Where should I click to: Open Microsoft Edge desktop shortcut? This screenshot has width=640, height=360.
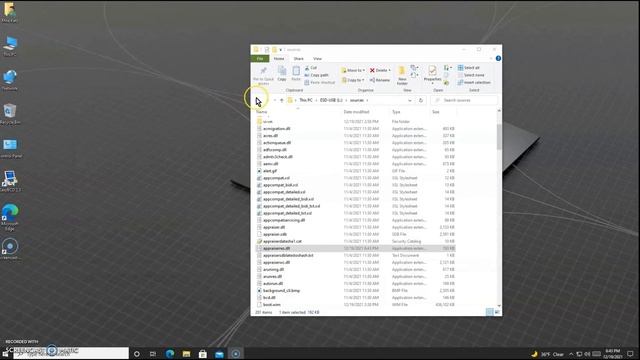tap(10, 217)
